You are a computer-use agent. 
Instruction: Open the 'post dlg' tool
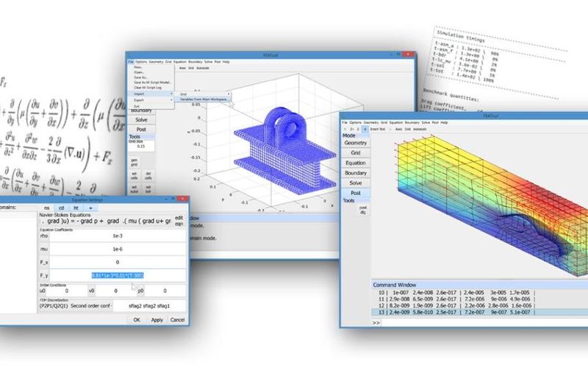click(362, 211)
